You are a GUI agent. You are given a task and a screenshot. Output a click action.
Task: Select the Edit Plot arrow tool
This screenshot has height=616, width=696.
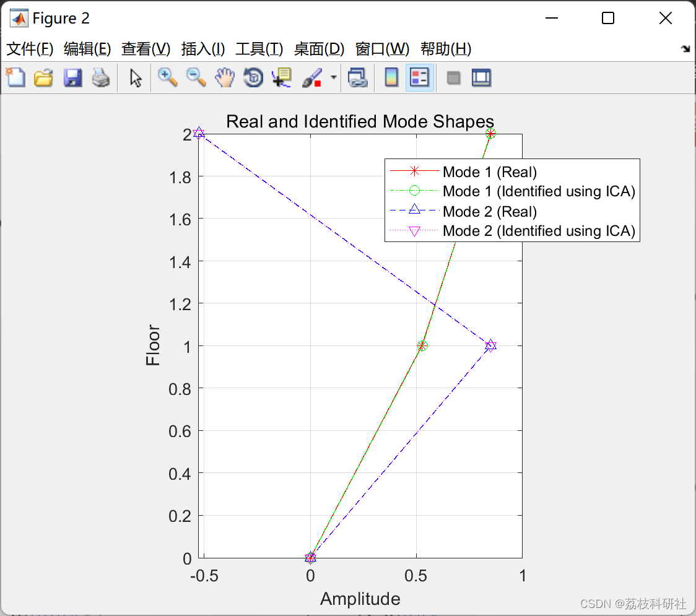(x=136, y=78)
